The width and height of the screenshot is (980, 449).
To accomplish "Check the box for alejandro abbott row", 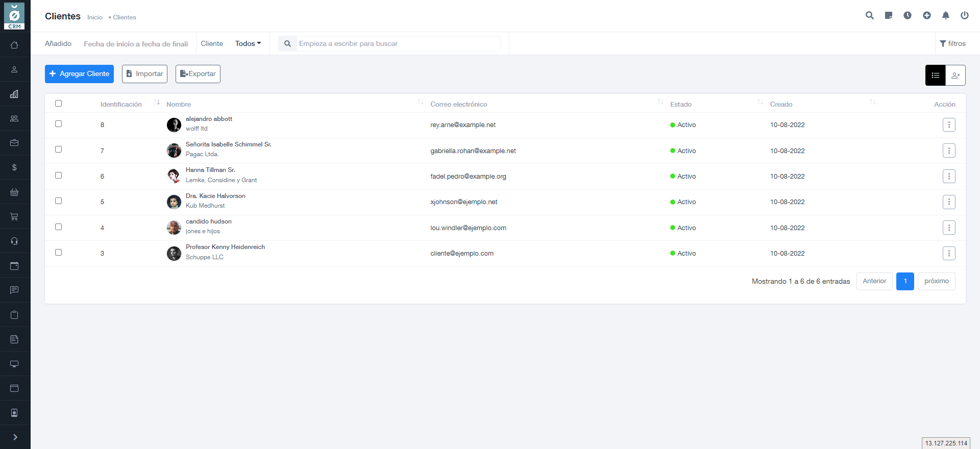I will tap(59, 124).
